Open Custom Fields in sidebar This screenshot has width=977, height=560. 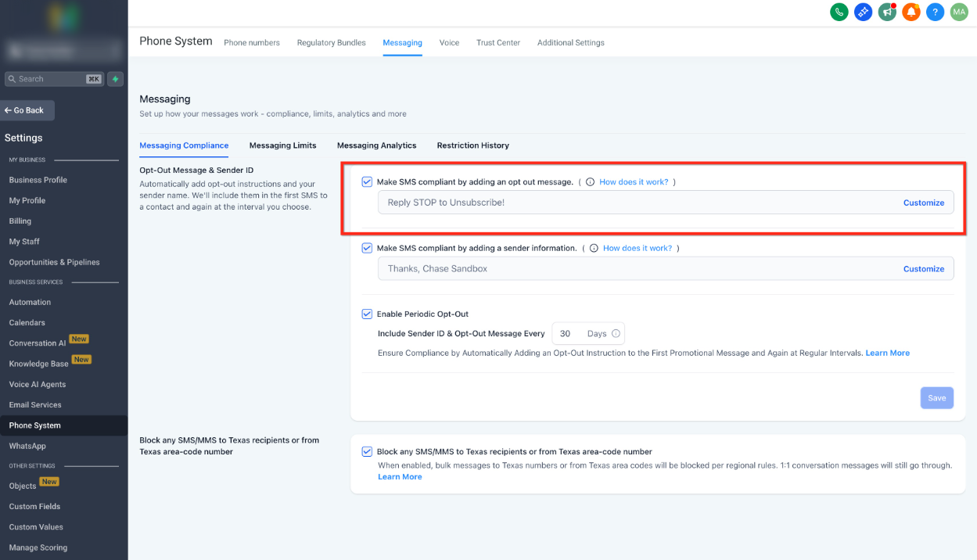34,506
